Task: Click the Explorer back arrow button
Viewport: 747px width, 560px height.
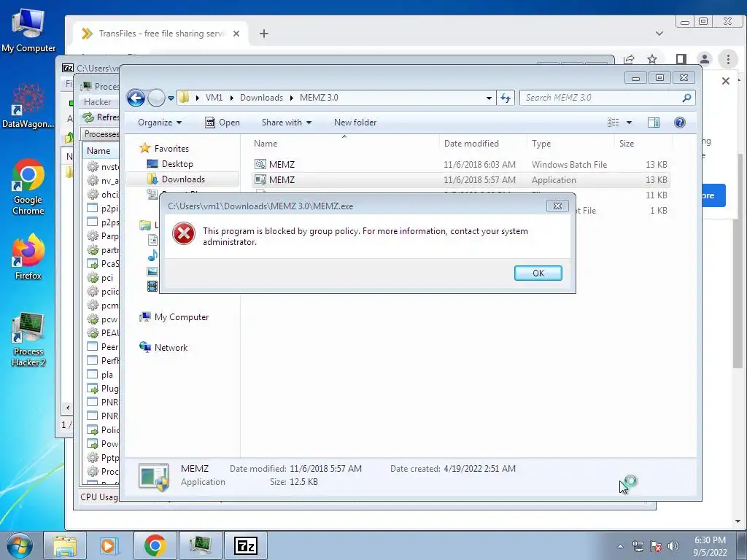Action: [136, 98]
